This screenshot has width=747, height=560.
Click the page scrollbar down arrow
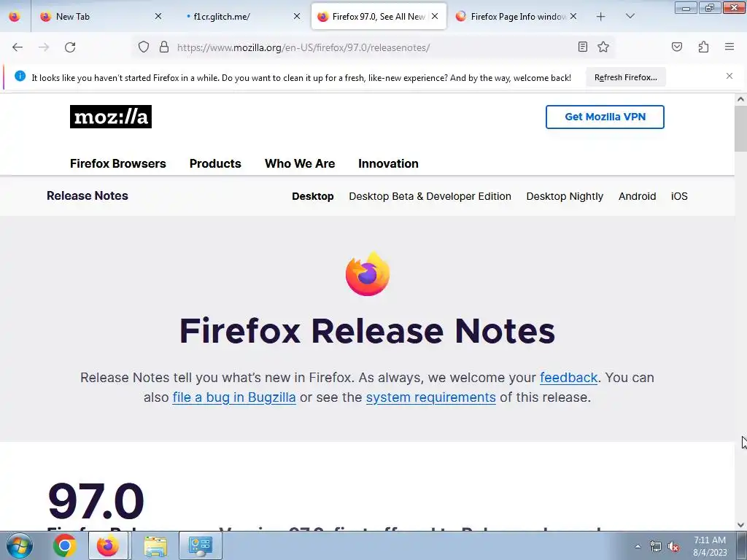pyautogui.click(x=740, y=525)
